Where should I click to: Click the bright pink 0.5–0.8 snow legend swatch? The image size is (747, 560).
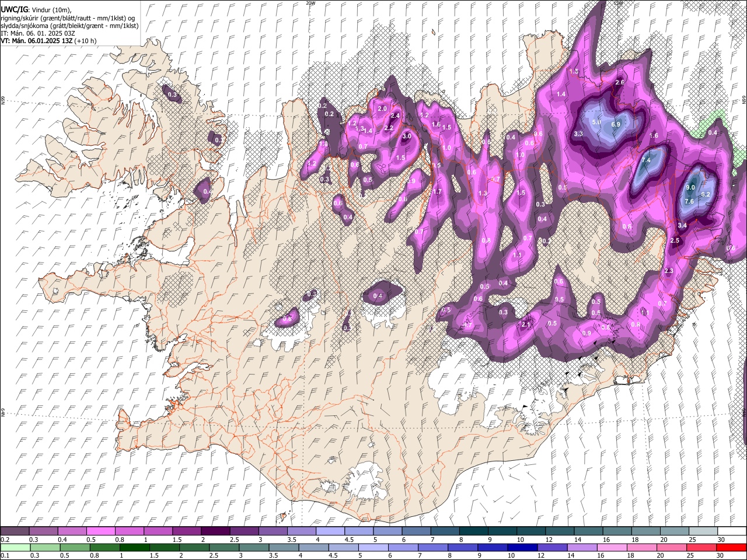coord(101,531)
